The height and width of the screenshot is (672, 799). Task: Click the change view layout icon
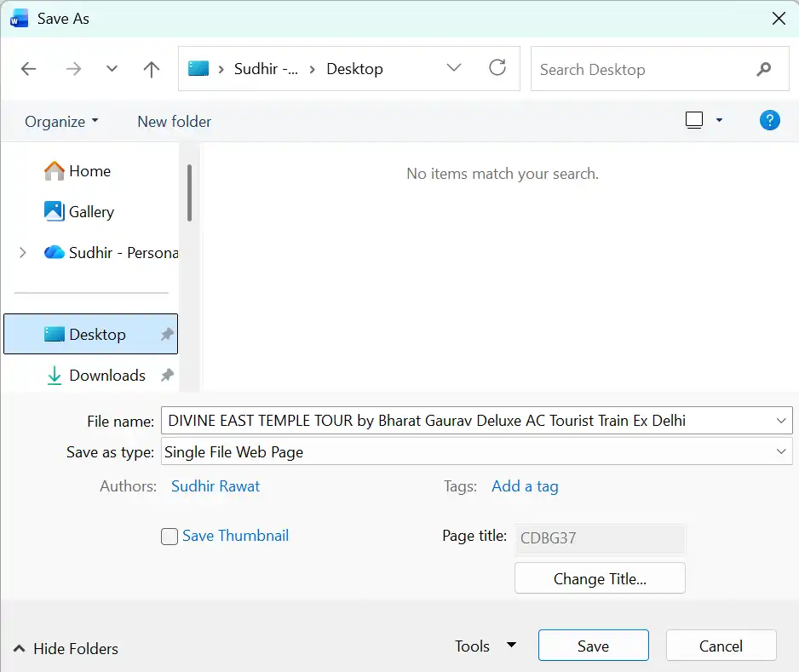[x=694, y=121]
